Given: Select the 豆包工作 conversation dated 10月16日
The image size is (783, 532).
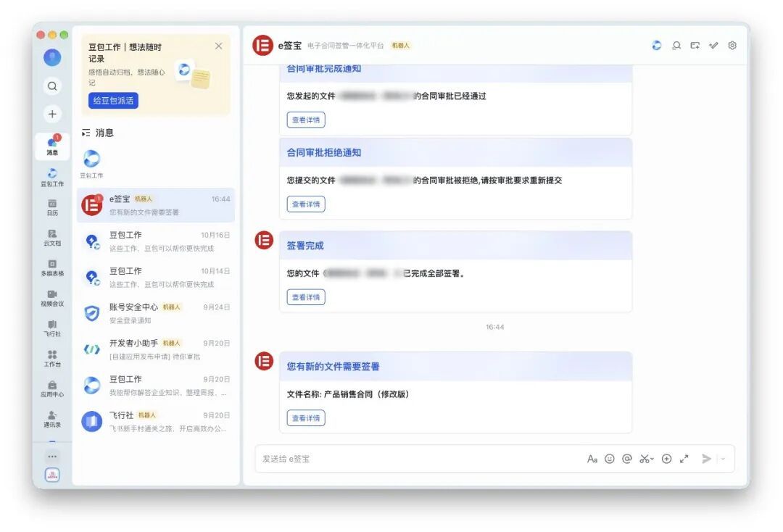Looking at the screenshot, I should tap(156, 241).
